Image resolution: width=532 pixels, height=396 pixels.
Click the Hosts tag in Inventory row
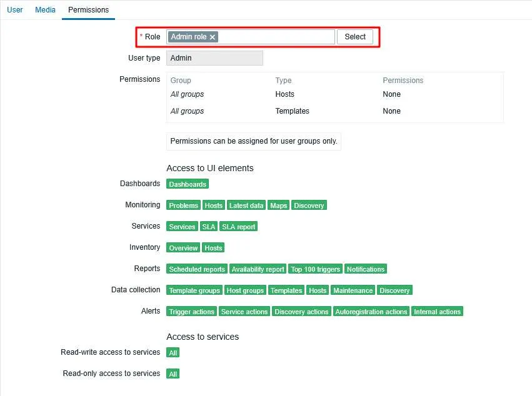pyautogui.click(x=213, y=248)
